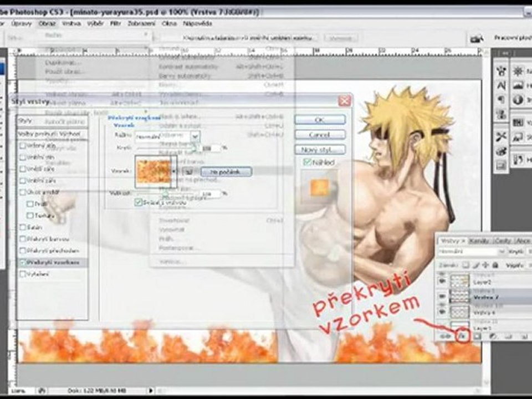Click the Cancel button in Styl vrstvy
This screenshot has height=399, width=532.
coord(320,135)
